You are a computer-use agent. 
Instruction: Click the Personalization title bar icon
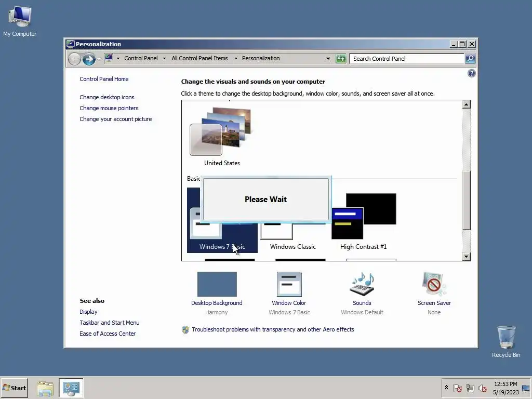pos(70,44)
